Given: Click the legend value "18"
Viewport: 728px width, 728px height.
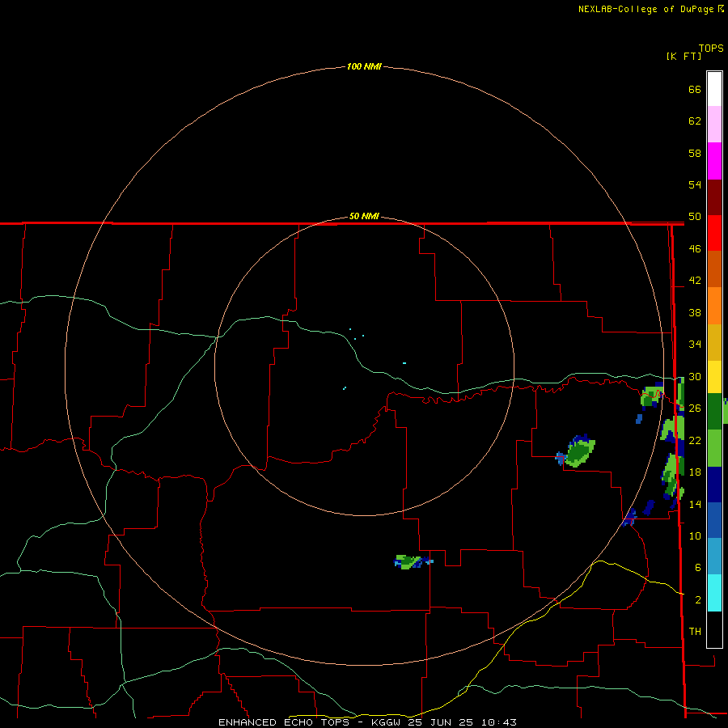Looking at the screenshot, I should 695,472.
